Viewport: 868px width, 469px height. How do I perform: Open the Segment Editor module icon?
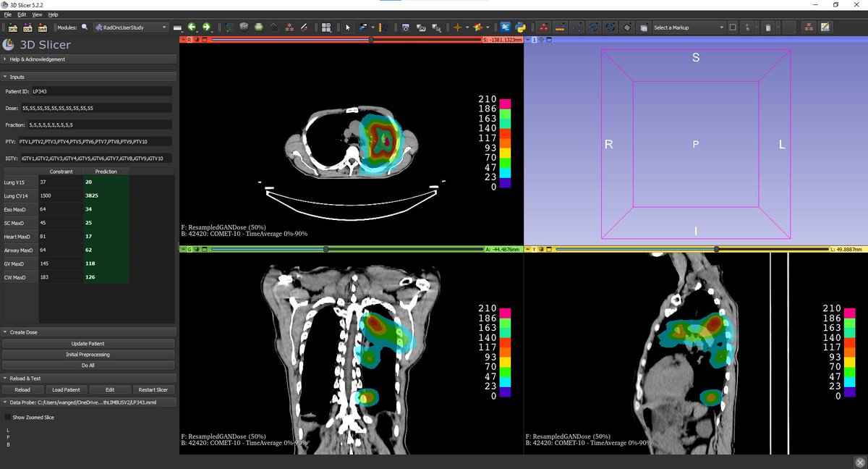point(305,27)
